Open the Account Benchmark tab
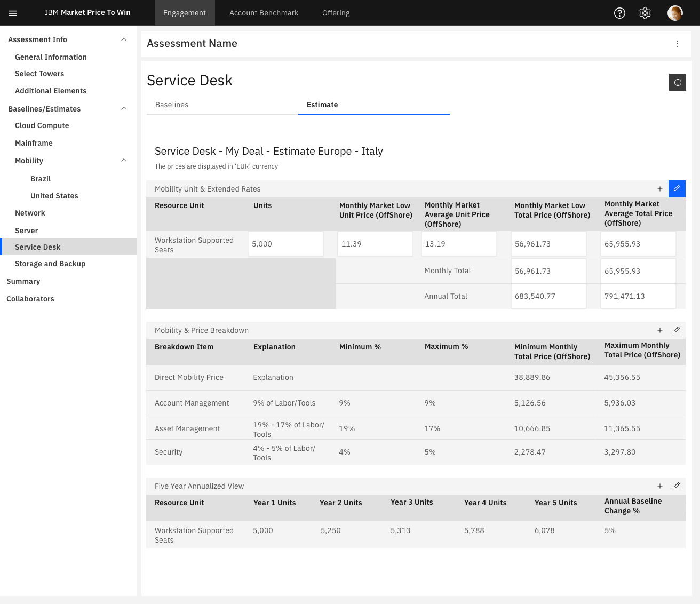The image size is (700, 604). click(x=264, y=13)
